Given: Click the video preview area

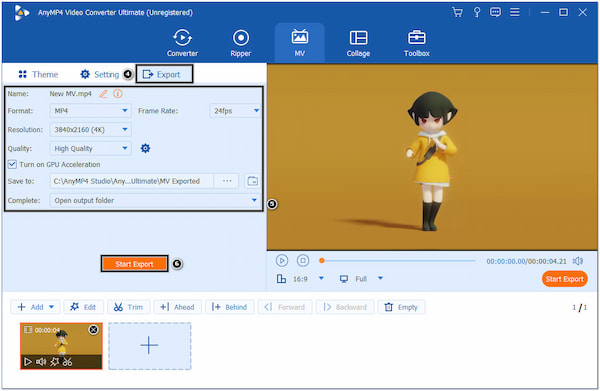Looking at the screenshot, I should tap(432, 157).
